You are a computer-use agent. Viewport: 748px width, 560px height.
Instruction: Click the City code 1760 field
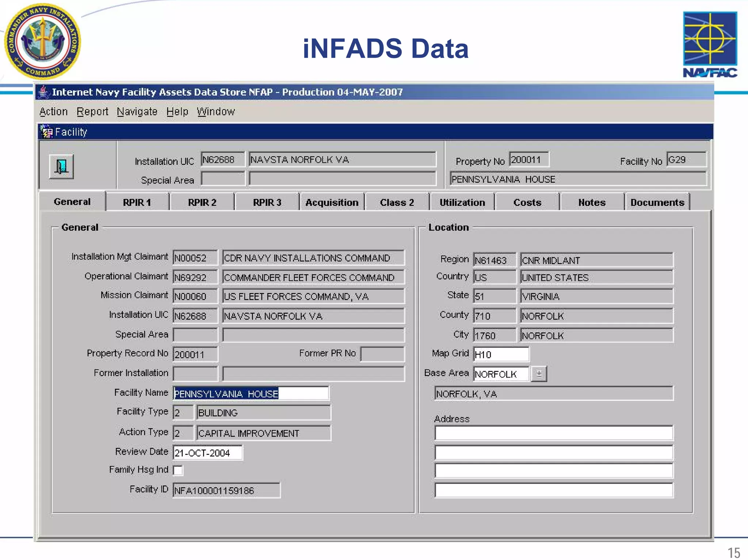pos(495,335)
